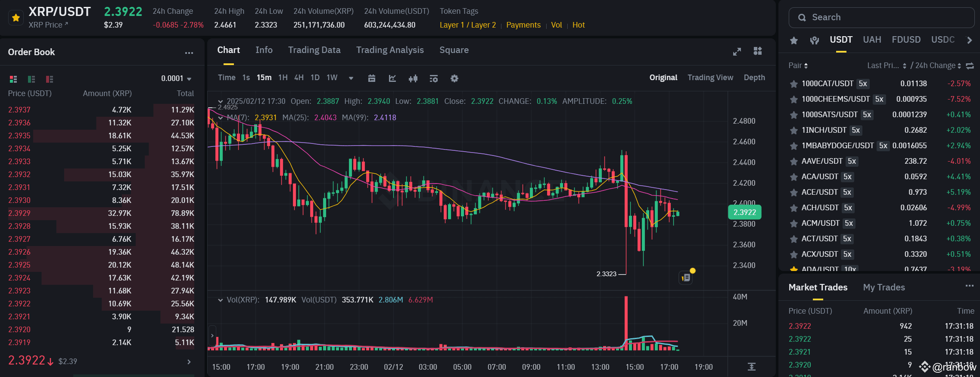This screenshot has width=980, height=377.
Task: Open Order Book more options menu
Action: pos(189,53)
